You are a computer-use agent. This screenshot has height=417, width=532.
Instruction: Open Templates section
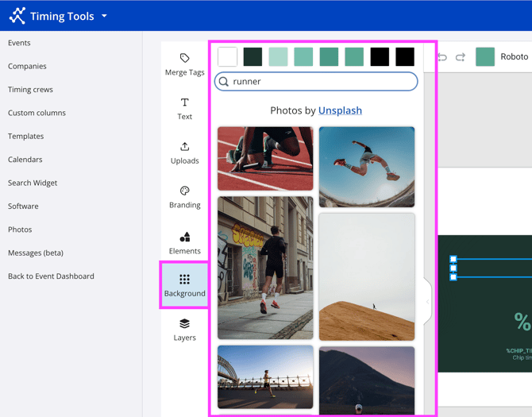point(25,136)
